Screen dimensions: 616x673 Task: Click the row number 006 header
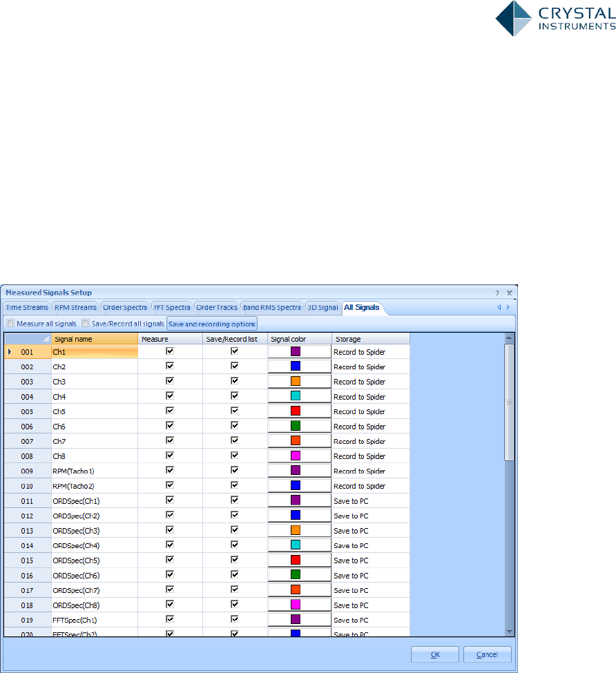(28, 427)
